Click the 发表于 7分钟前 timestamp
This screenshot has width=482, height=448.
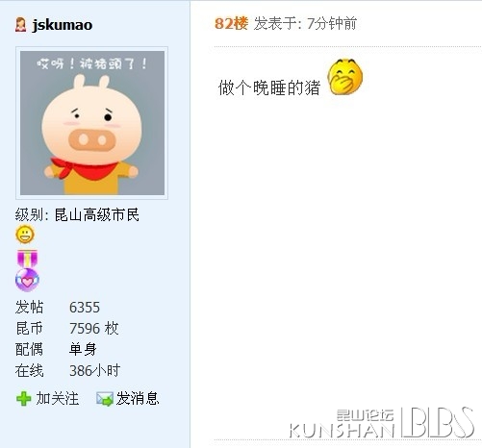(305, 23)
